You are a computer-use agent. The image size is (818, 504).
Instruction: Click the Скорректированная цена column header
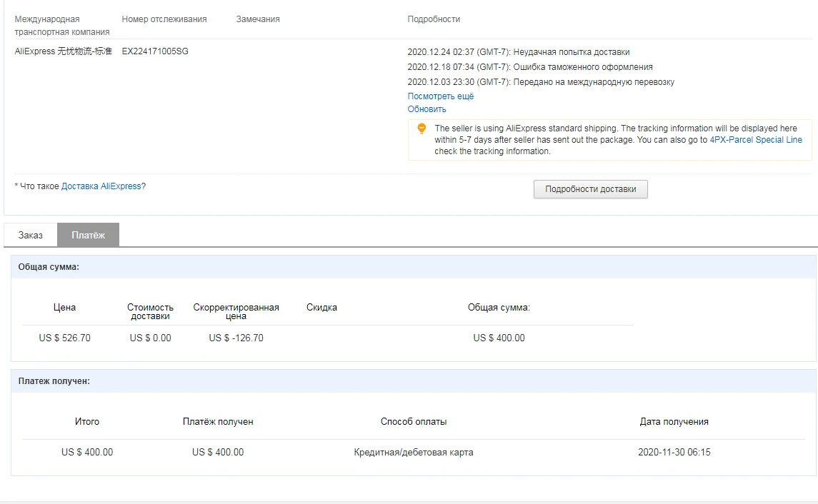pos(236,312)
